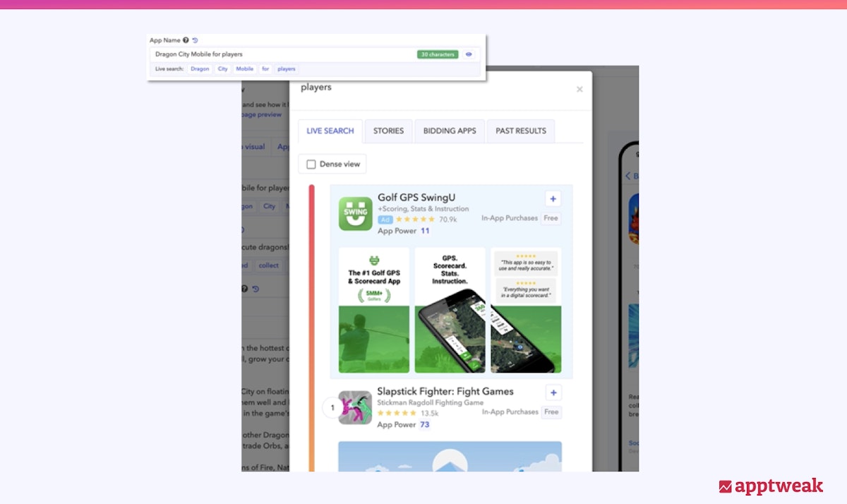
Task: Click the AppTweak logo
Action: (770, 486)
